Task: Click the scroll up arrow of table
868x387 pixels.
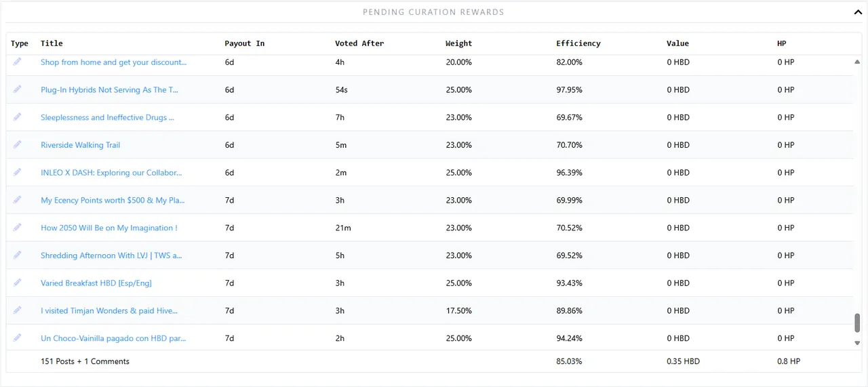Action: coord(857,62)
